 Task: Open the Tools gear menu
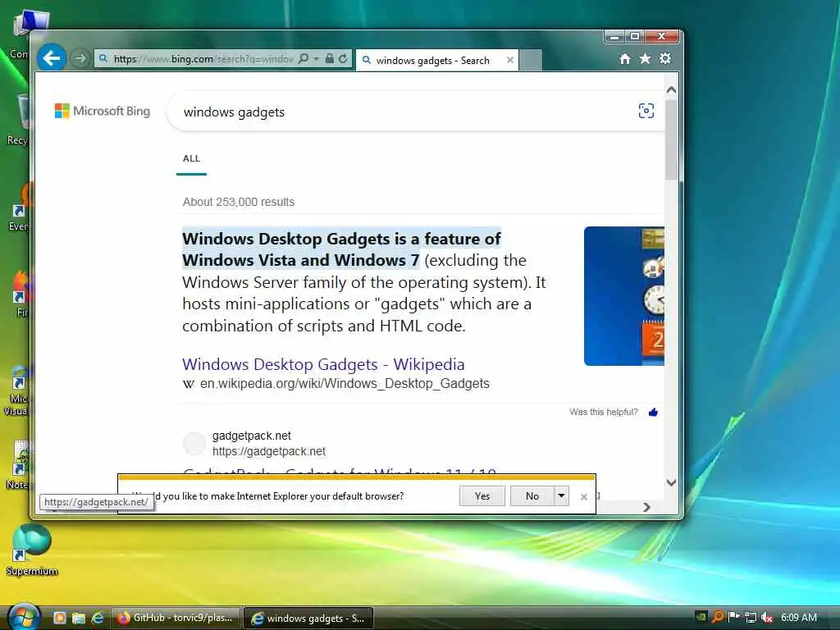(x=665, y=58)
